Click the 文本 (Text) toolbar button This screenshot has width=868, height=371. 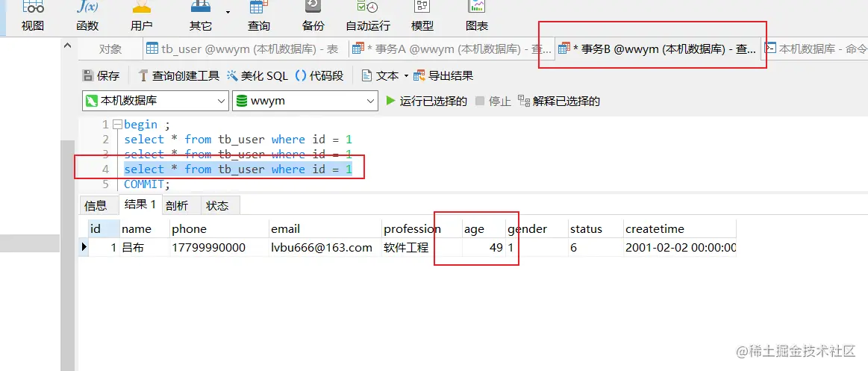tap(381, 76)
